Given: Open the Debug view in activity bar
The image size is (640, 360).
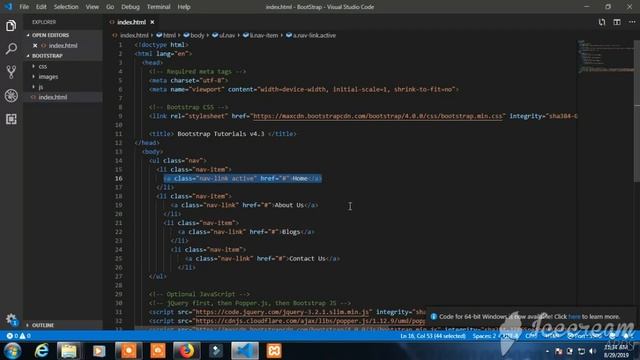Looking at the screenshot, I should (11, 96).
